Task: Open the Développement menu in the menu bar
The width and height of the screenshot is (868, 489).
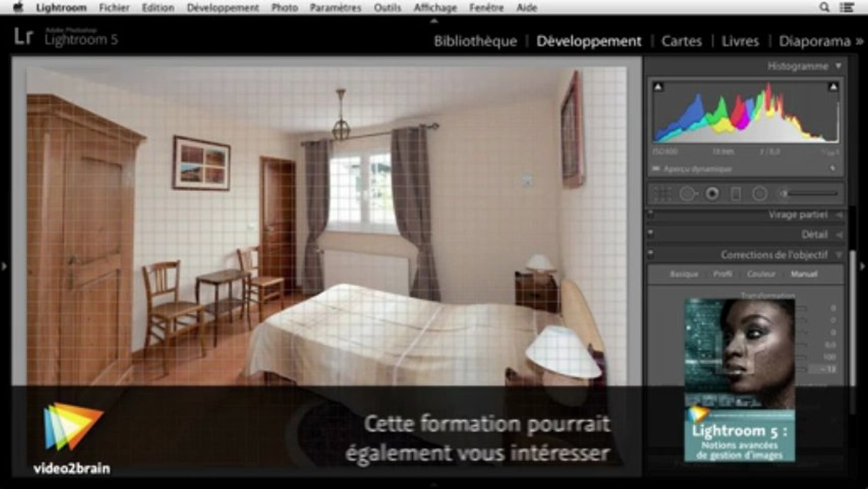Action: 223,7
